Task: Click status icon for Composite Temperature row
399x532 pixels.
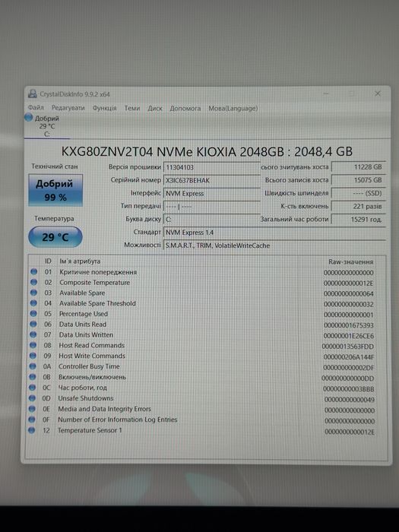Action: [33, 282]
